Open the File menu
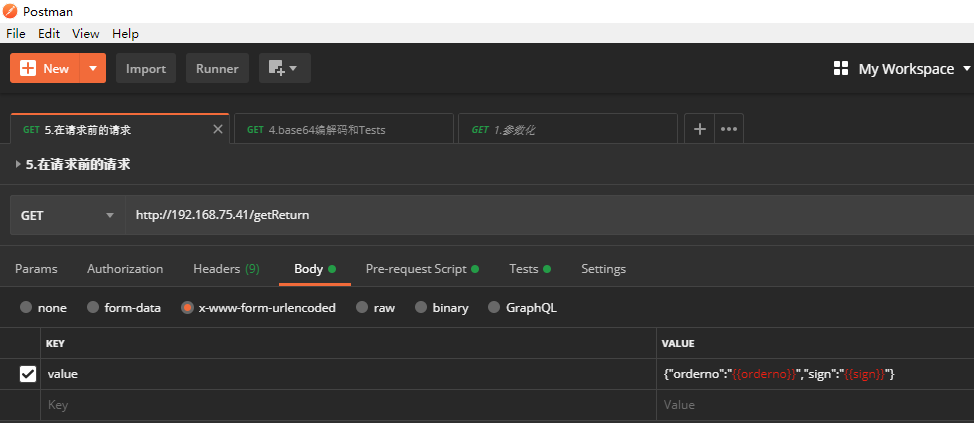 16,33
